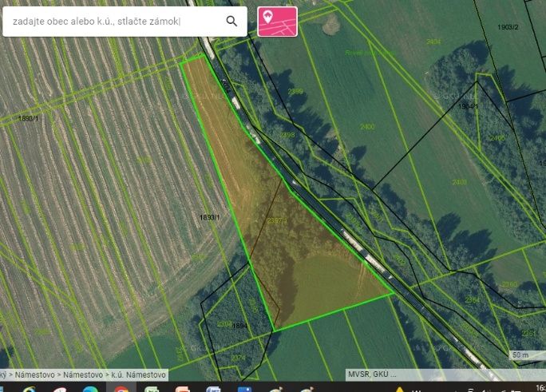
Task: Select the parcel labeled 1904/1
Action: click(x=469, y=106)
